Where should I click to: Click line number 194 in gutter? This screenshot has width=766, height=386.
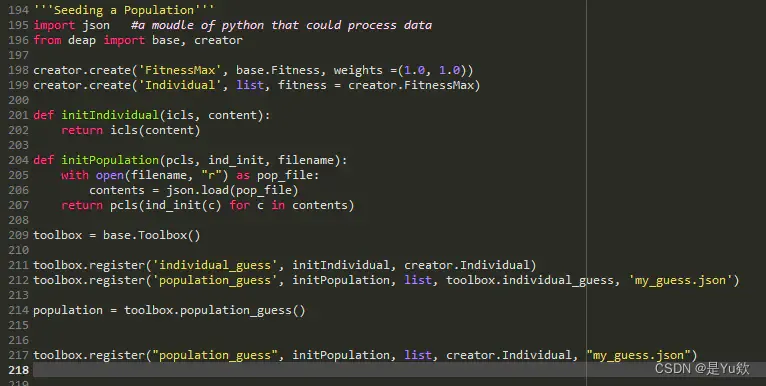(19, 10)
